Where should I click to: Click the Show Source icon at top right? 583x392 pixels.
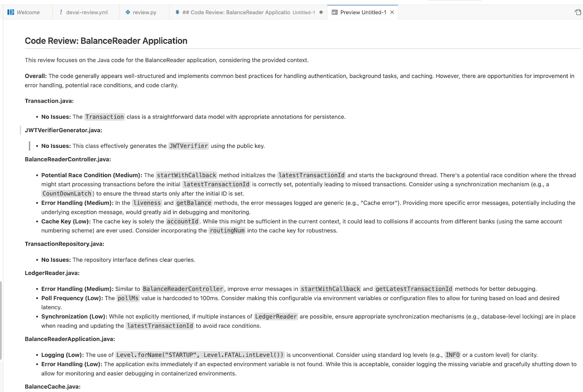[578, 12]
